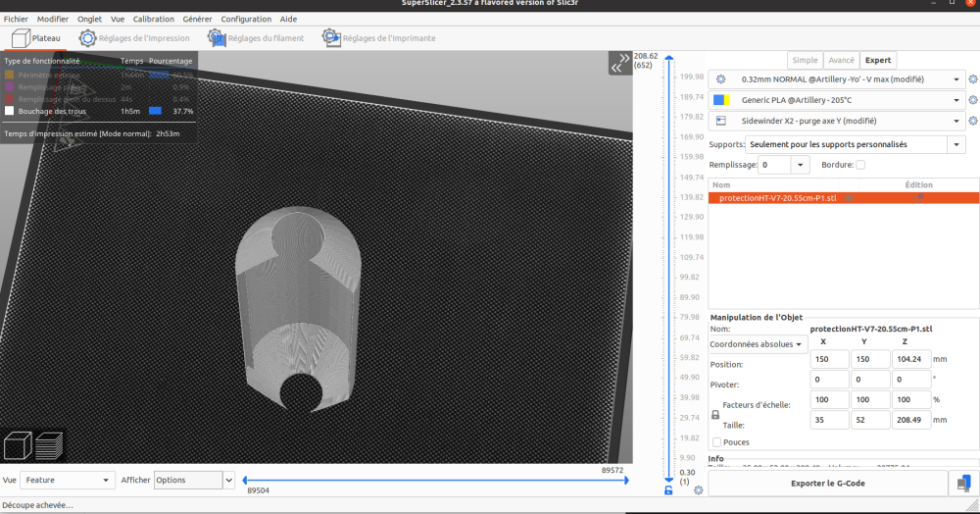This screenshot has height=514, width=980.
Task: Open Réglages de l'Imprimante tab
Action: (378, 38)
